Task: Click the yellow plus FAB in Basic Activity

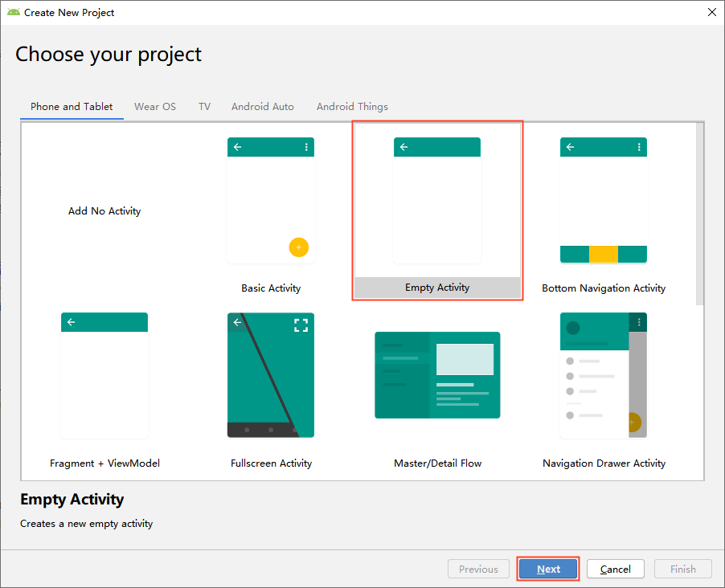Action: 299,247
